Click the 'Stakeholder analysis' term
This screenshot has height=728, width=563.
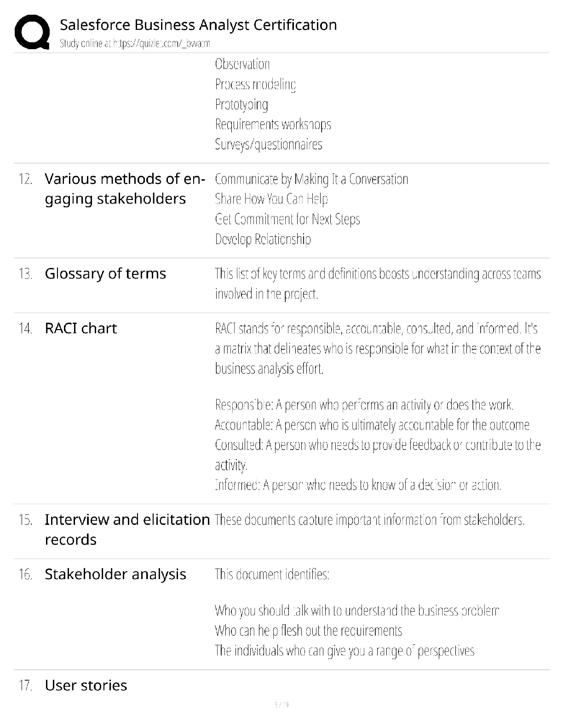pos(115,574)
